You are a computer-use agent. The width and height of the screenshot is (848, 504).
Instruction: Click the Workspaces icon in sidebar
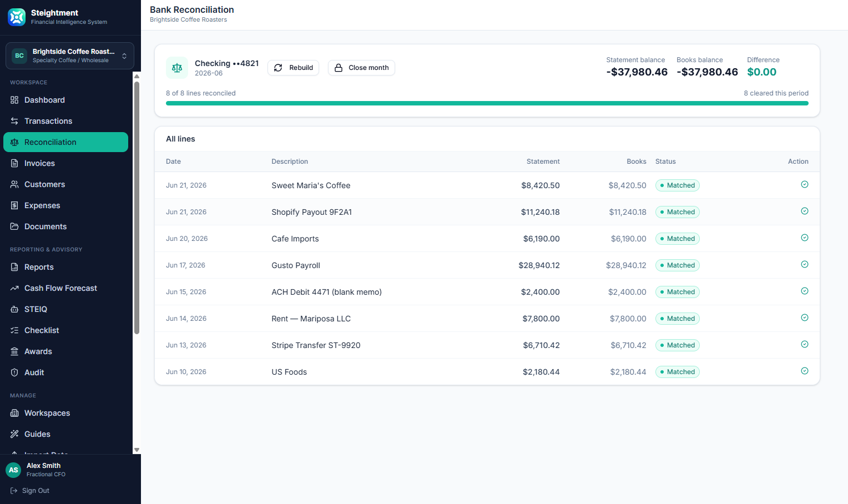click(x=14, y=413)
